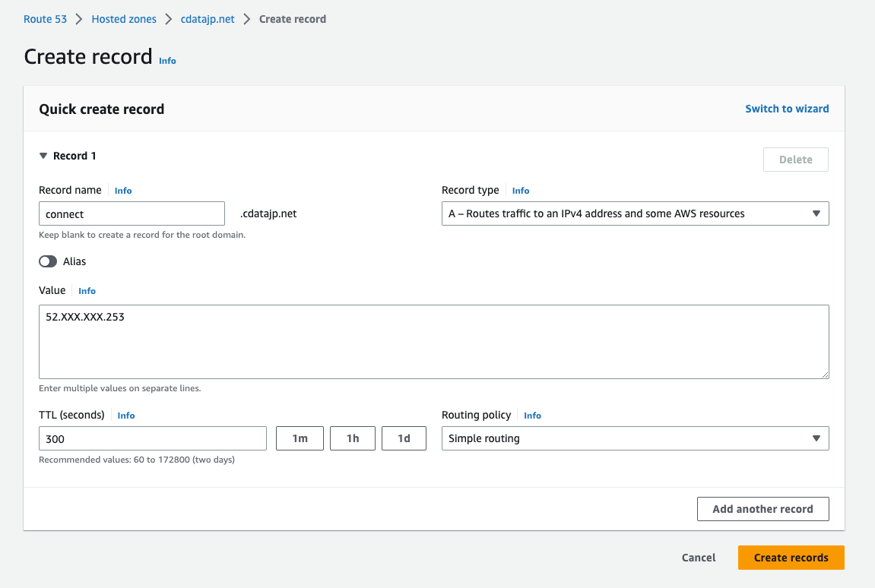Open Info for Record name
The width and height of the screenshot is (875, 588).
pyautogui.click(x=123, y=191)
